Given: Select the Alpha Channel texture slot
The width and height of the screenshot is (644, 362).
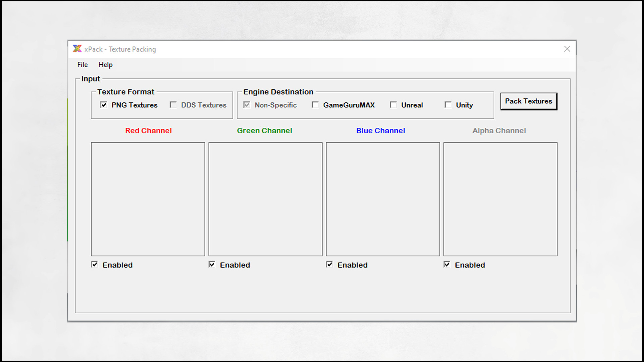Looking at the screenshot, I should coord(500,199).
